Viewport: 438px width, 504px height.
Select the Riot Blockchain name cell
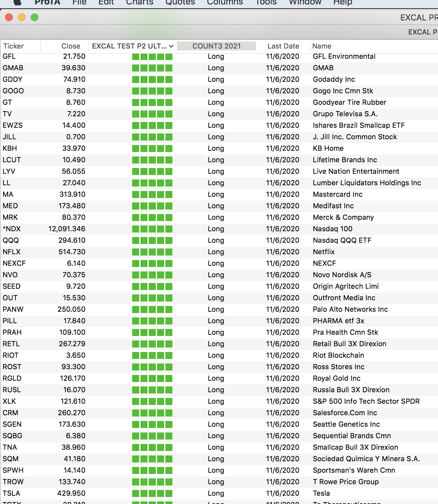[338, 355]
